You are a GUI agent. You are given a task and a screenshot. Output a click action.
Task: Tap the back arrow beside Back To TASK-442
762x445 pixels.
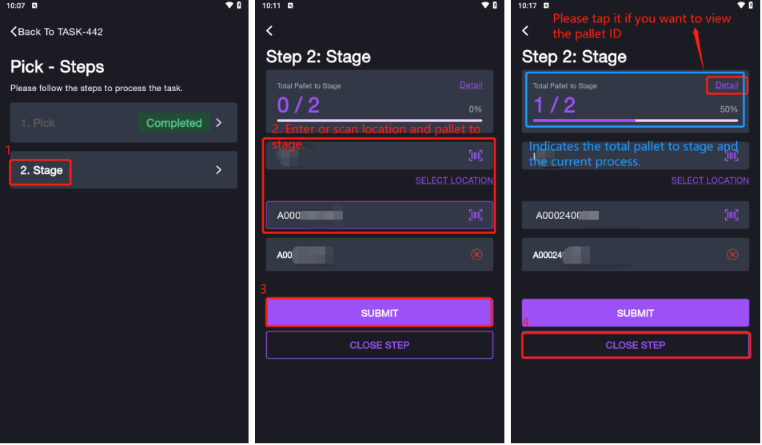pyautogui.click(x=14, y=32)
